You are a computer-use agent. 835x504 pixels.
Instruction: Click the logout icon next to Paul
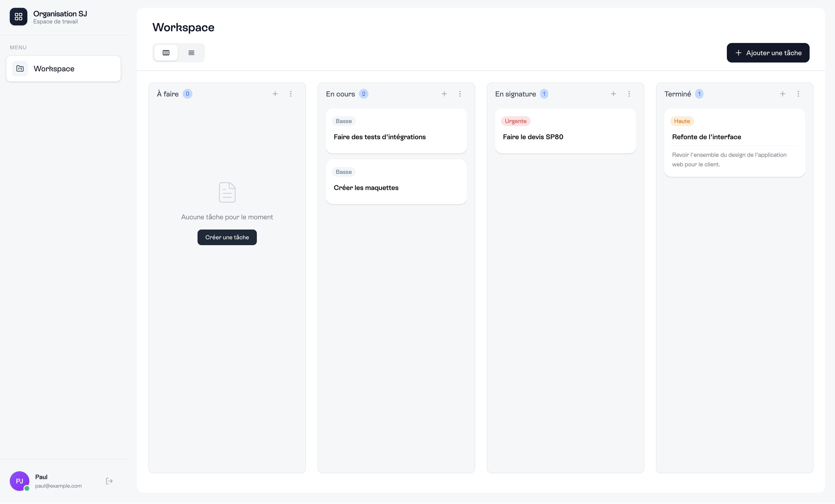click(x=109, y=481)
